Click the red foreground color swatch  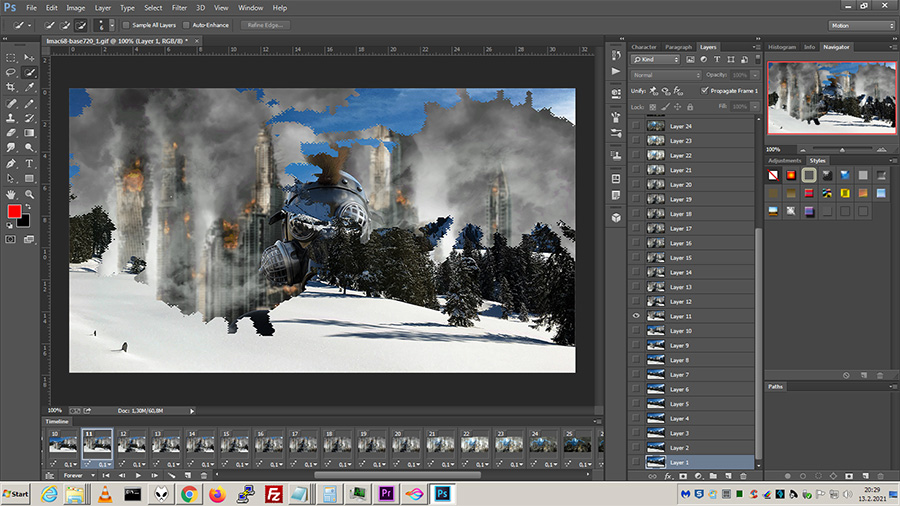click(x=14, y=211)
